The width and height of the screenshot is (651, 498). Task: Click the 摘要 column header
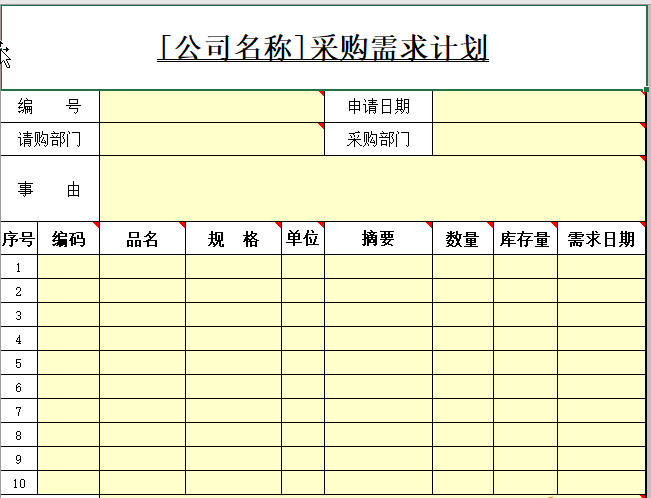pyautogui.click(x=378, y=239)
